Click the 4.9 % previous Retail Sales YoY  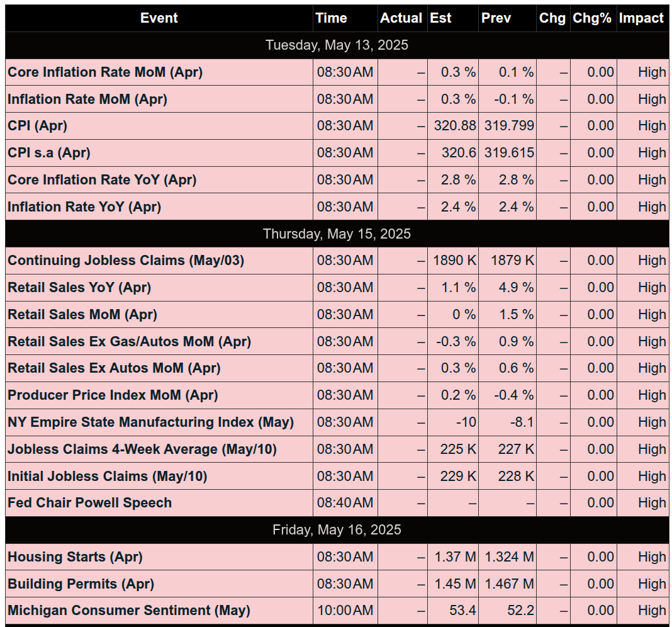(x=517, y=287)
